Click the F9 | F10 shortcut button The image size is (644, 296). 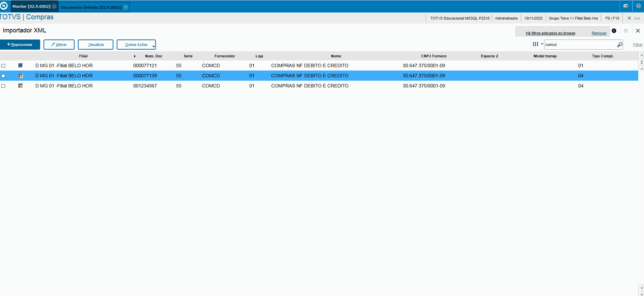612,18
